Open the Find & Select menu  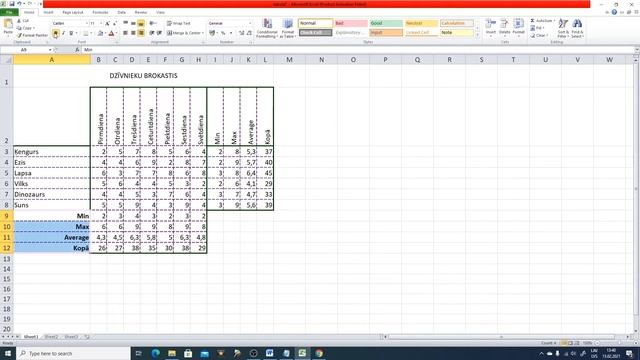click(x=577, y=28)
